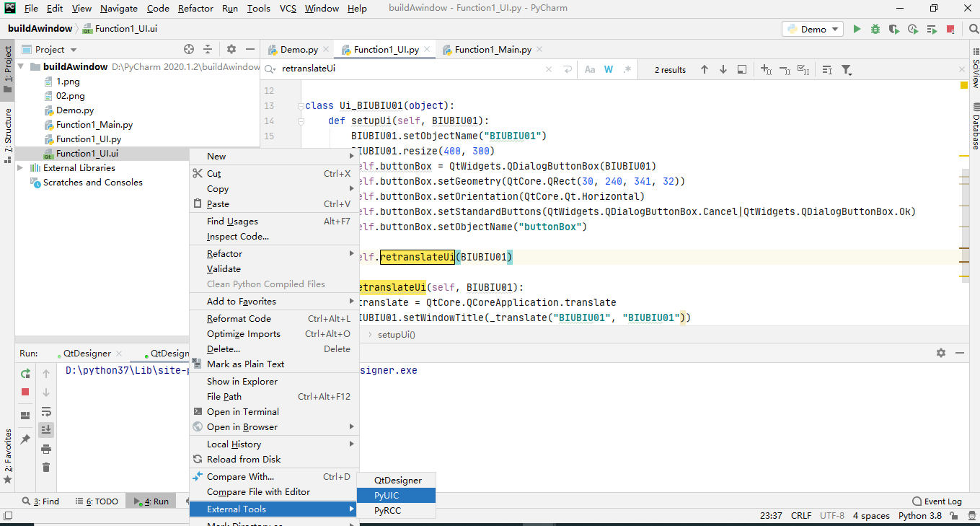
Task: Start debugging with the bug icon
Action: click(875, 29)
